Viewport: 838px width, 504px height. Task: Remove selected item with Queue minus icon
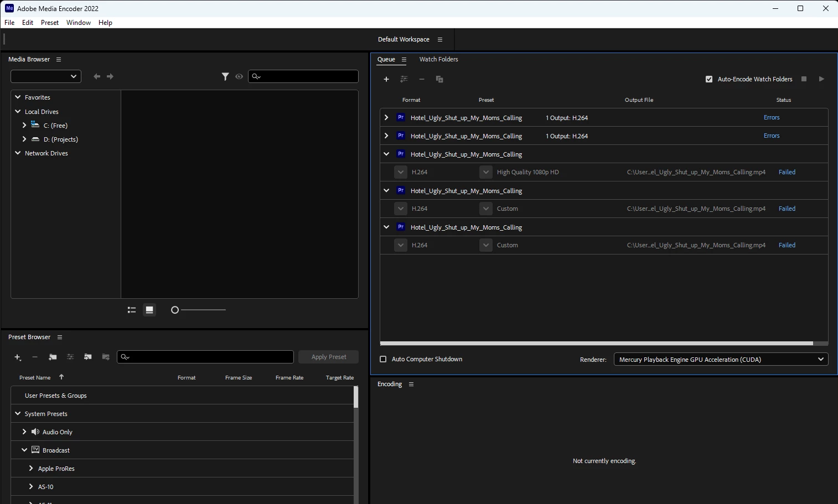(x=422, y=79)
